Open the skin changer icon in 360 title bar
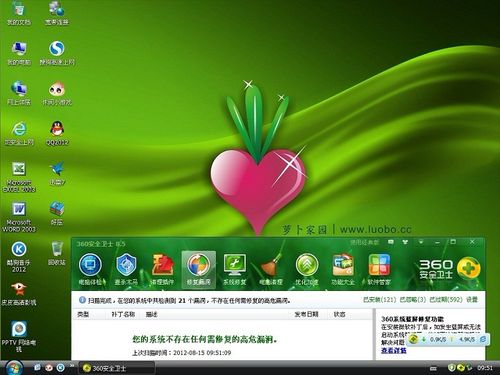 tap(405, 242)
